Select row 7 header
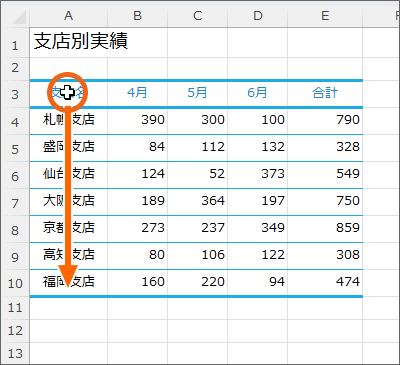 point(15,202)
